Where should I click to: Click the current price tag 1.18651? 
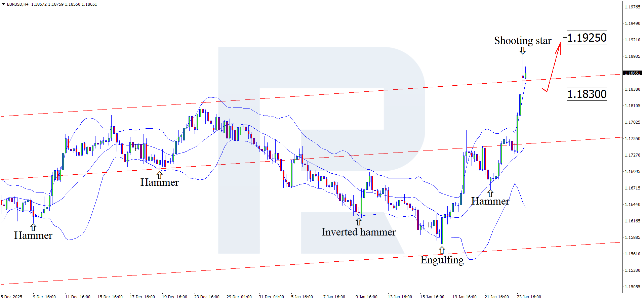pos(632,73)
